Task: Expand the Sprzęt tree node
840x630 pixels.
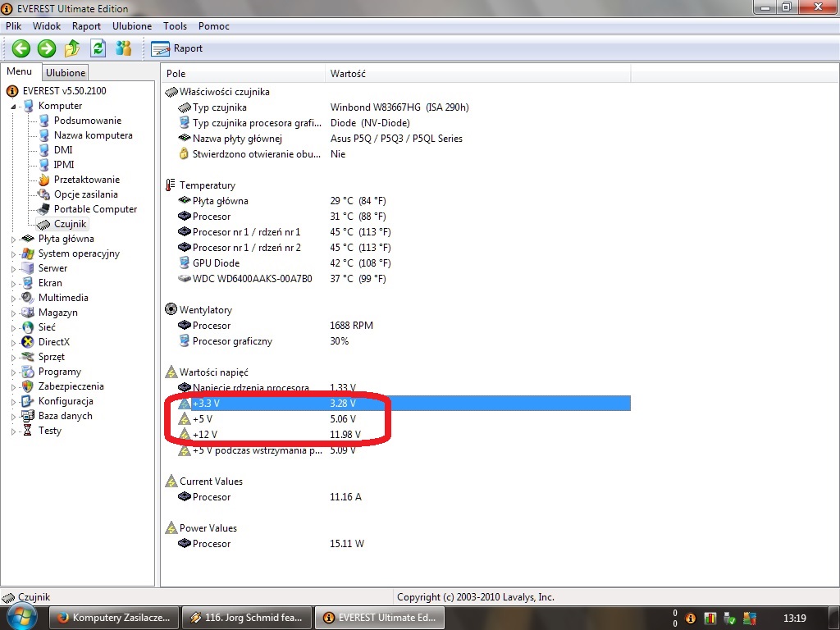Action: 13,358
